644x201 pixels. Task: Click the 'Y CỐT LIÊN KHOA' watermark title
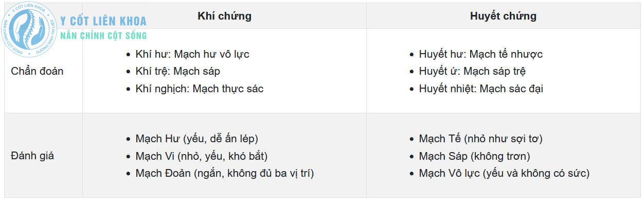[x=103, y=21]
